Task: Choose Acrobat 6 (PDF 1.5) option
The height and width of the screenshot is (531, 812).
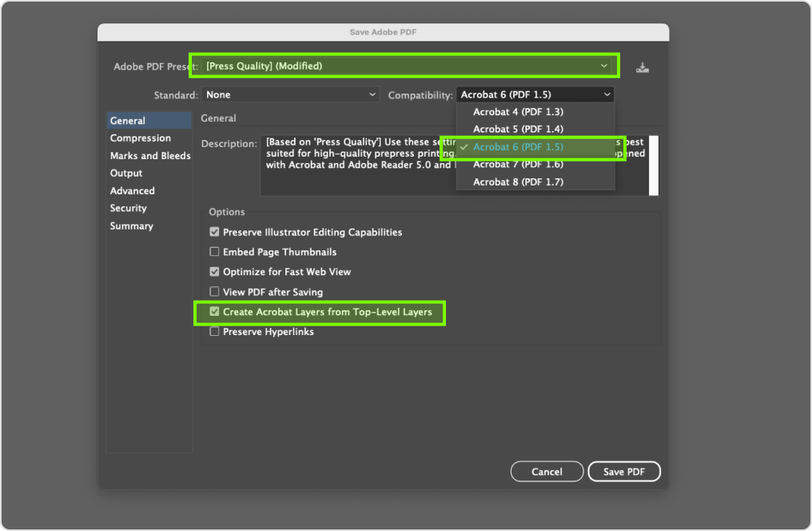Action: point(518,147)
